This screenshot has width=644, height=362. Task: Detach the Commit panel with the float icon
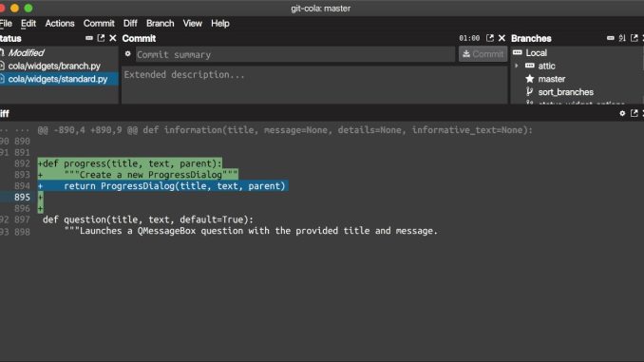point(490,38)
